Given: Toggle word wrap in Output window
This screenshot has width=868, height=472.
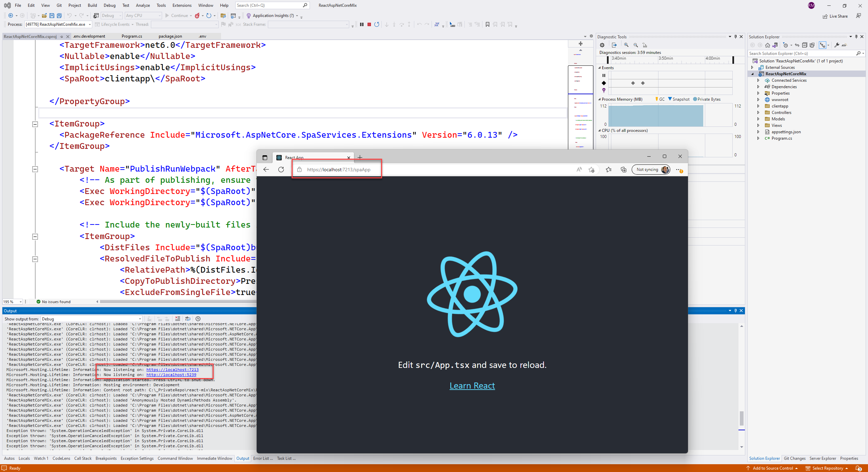Looking at the screenshot, I should click(188, 319).
